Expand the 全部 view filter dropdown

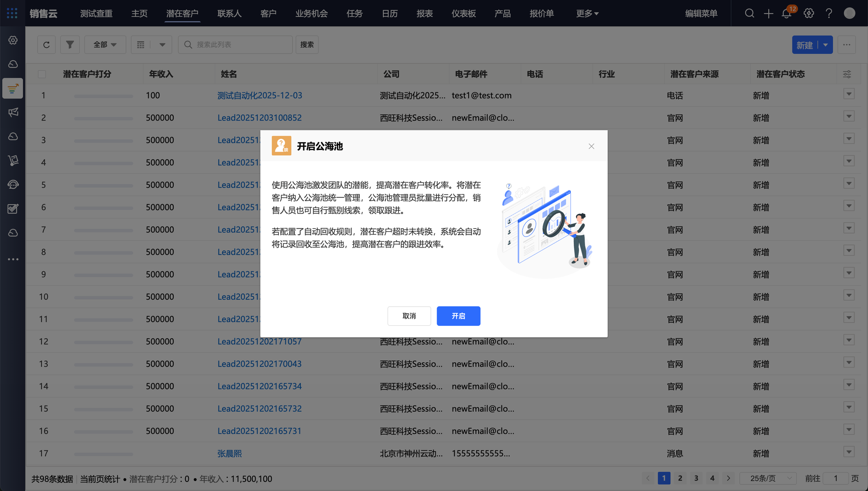point(105,45)
